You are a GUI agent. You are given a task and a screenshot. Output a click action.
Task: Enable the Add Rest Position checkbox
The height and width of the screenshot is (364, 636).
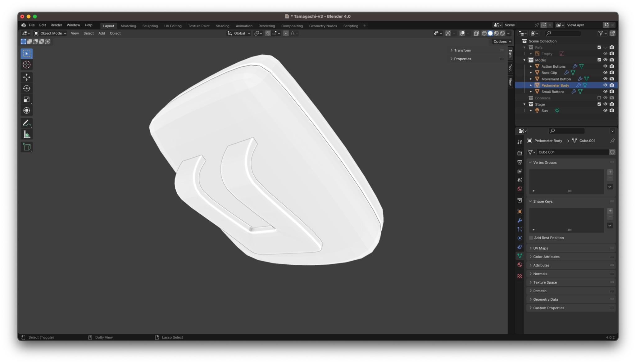531,238
